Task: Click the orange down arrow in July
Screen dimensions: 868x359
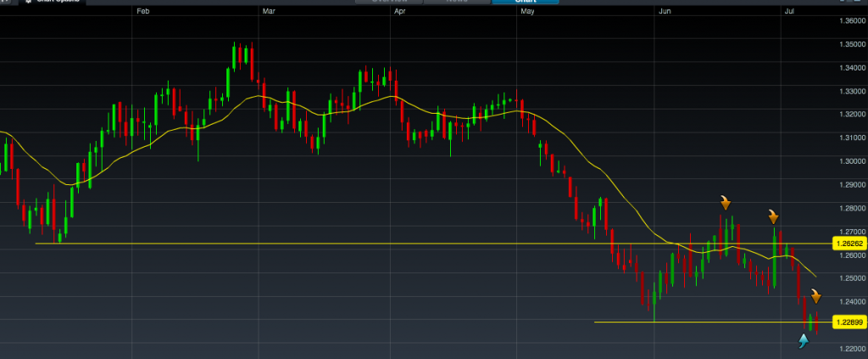Action: [815, 296]
